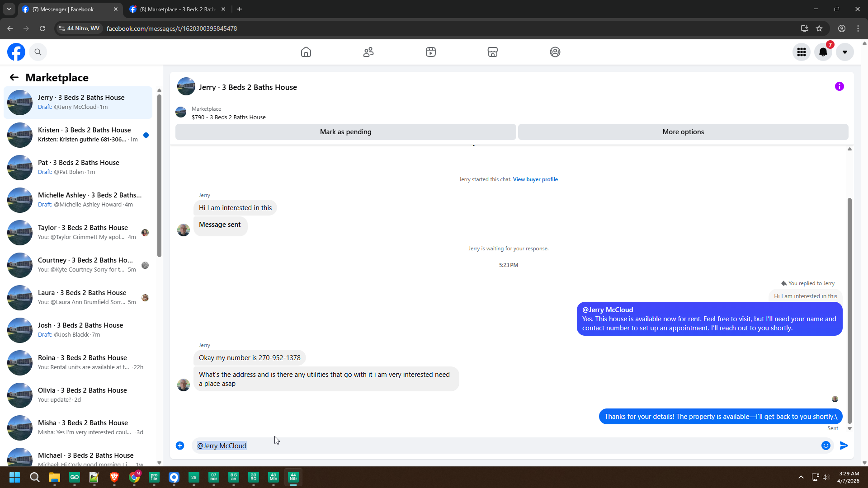868x488 pixels.
Task: Open Windows Start menu
Action: [14, 477]
